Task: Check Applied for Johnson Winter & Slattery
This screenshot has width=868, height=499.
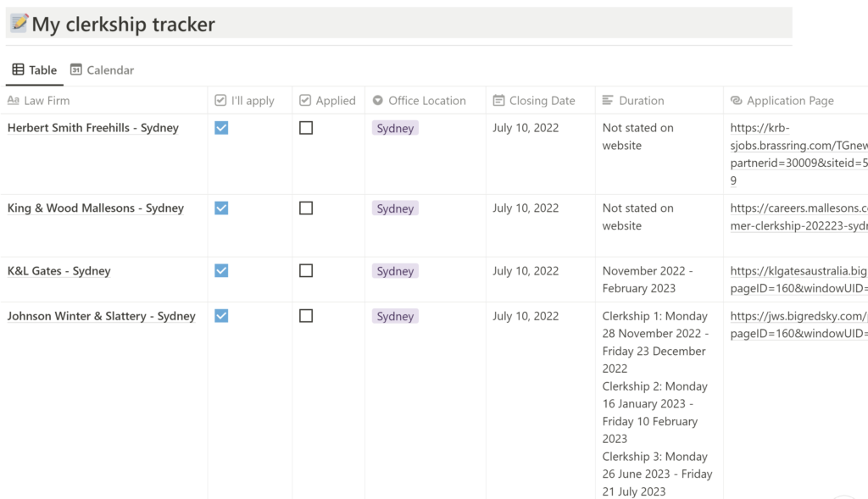Action: [306, 316]
